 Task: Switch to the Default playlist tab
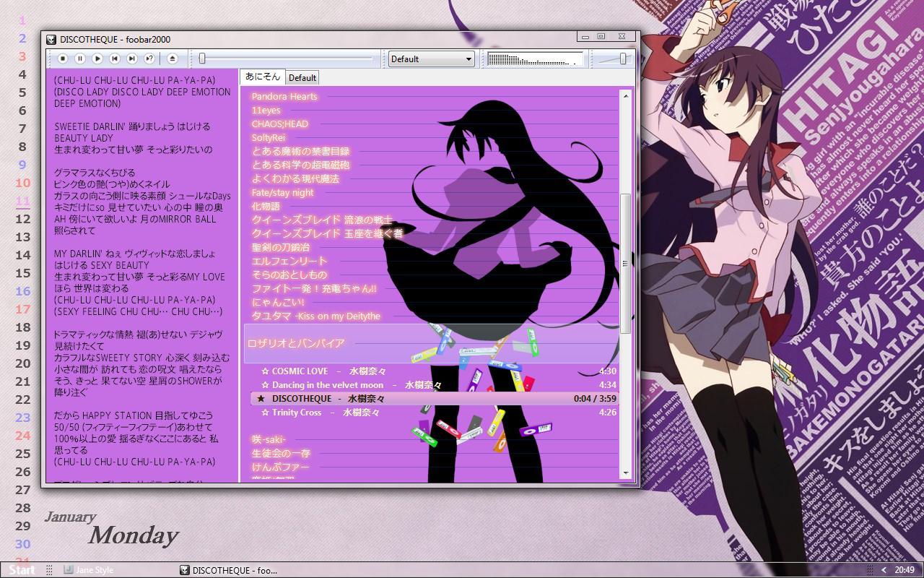coord(302,78)
